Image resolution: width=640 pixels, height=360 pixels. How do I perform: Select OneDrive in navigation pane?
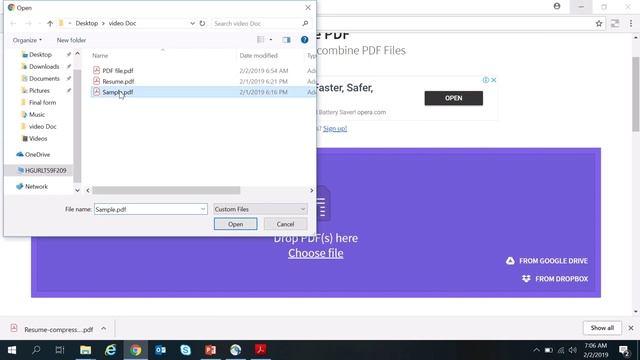pyautogui.click(x=37, y=155)
